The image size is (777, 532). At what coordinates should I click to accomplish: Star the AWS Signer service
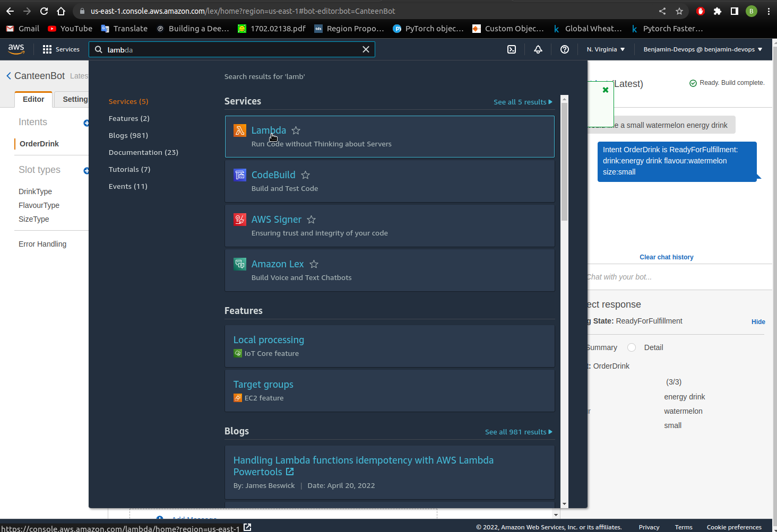[312, 220]
